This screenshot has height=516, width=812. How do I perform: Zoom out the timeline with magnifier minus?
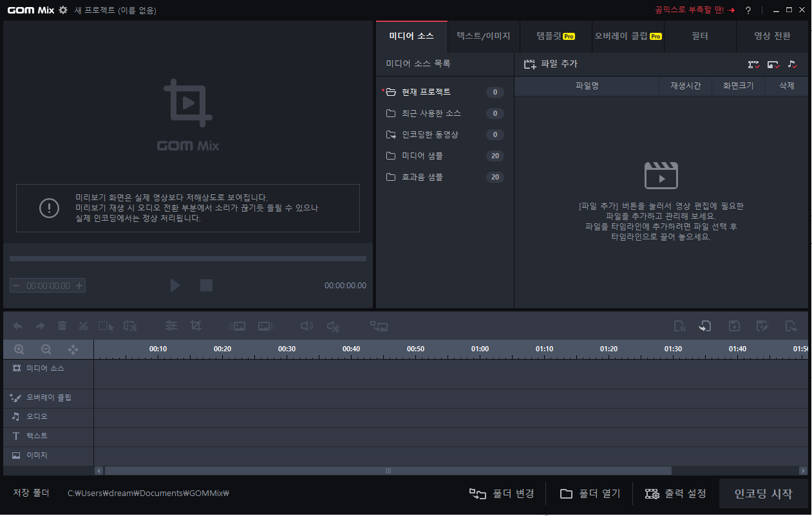point(46,349)
